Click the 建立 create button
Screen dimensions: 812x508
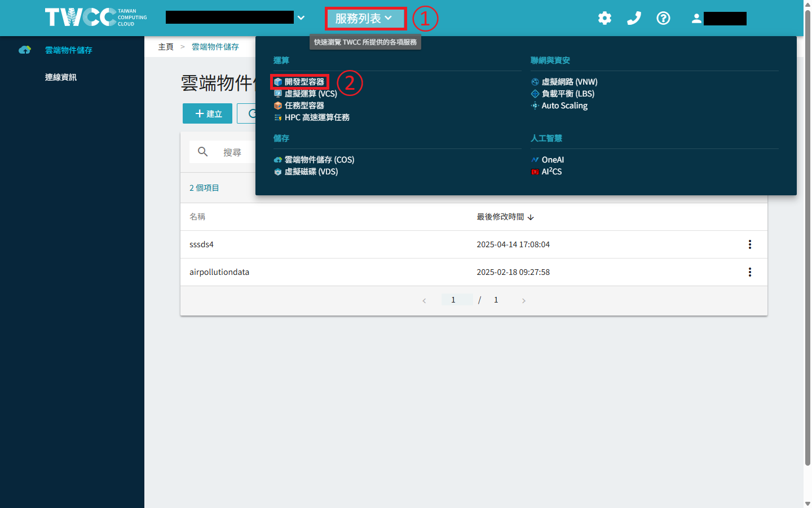208,113
